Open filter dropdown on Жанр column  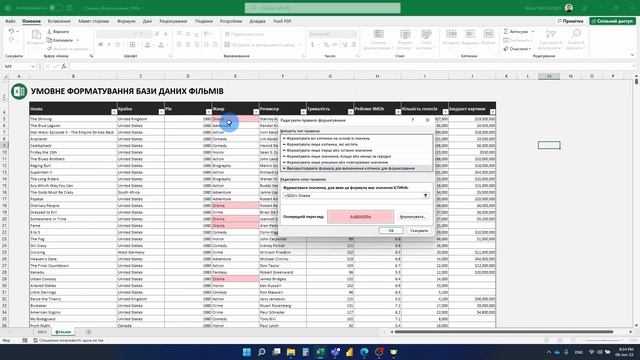[256, 111]
